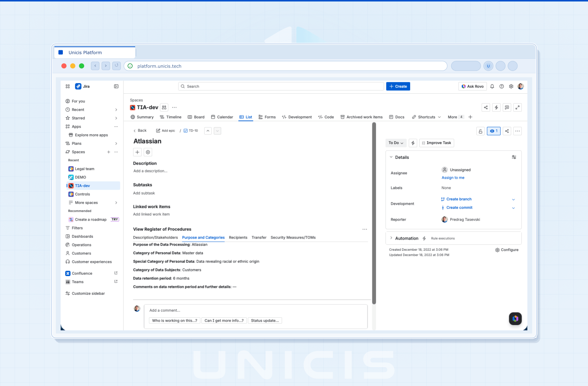Enter full screen with expand icon
The width and height of the screenshot is (588, 386).
[x=517, y=107]
